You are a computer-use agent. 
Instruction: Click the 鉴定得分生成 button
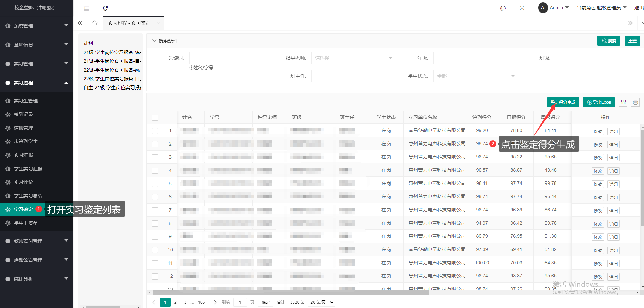click(563, 102)
